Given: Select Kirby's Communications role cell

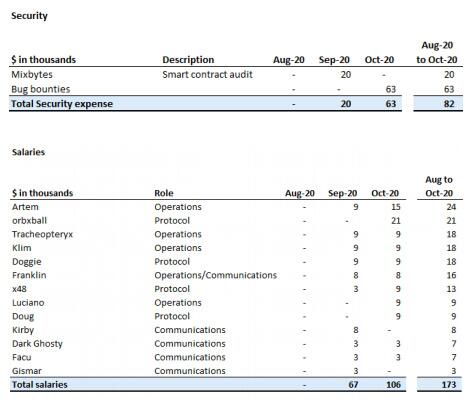Looking at the screenshot, I should pos(190,330).
